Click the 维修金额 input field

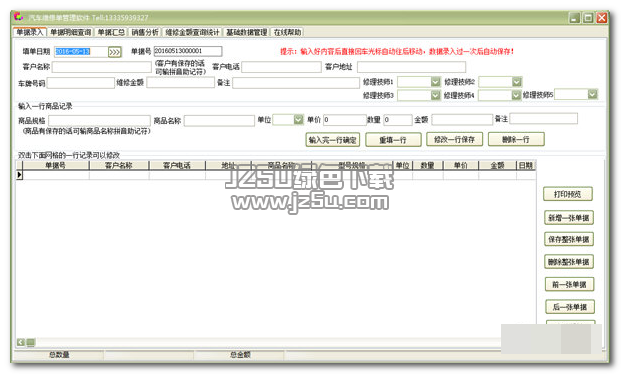[181, 82]
